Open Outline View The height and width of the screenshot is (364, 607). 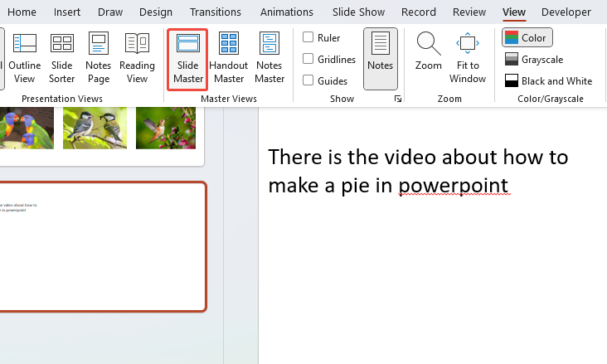click(24, 58)
